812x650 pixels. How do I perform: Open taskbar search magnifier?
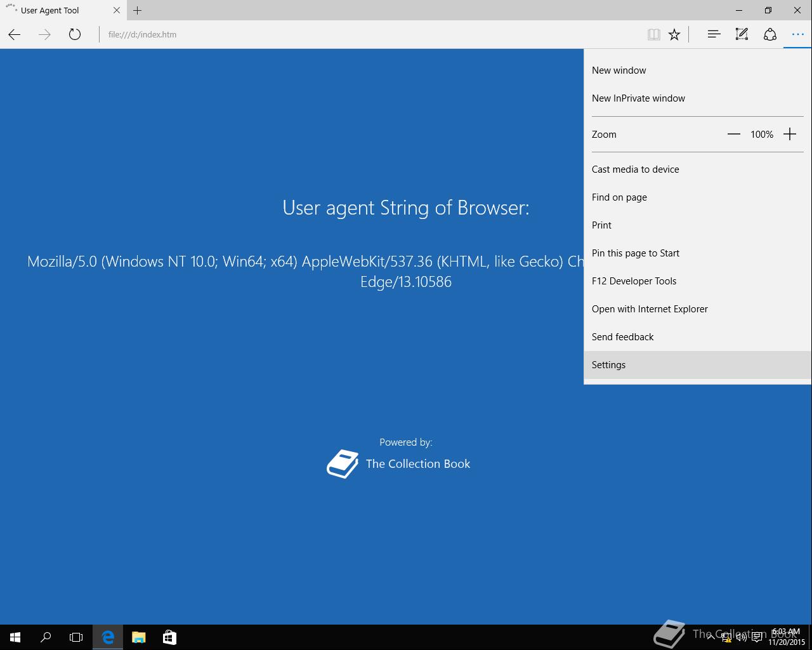click(x=46, y=637)
